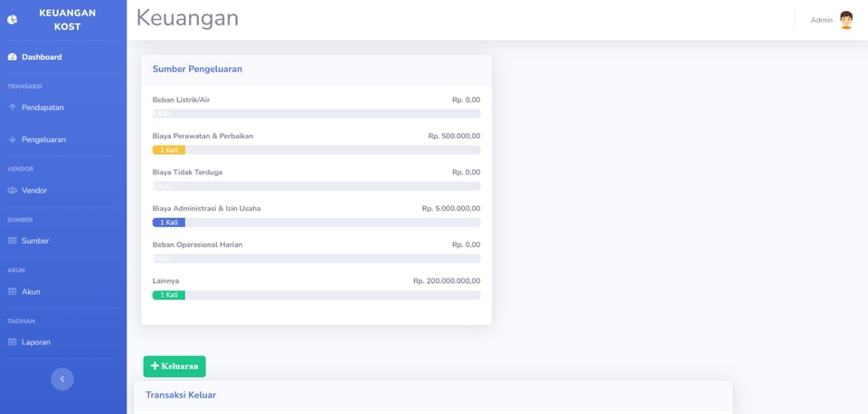Click the Sumber table icon

pos(13,241)
